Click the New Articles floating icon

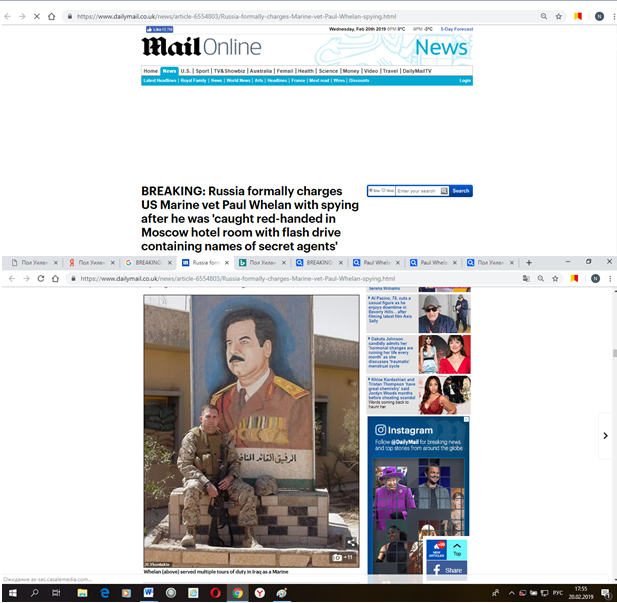[x=437, y=549]
